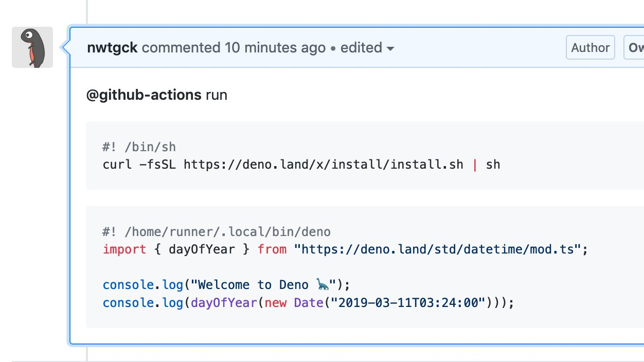644x362 pixels.
Task: Click the 'new' keyword in the last line
Action: [x=275, y=302]
